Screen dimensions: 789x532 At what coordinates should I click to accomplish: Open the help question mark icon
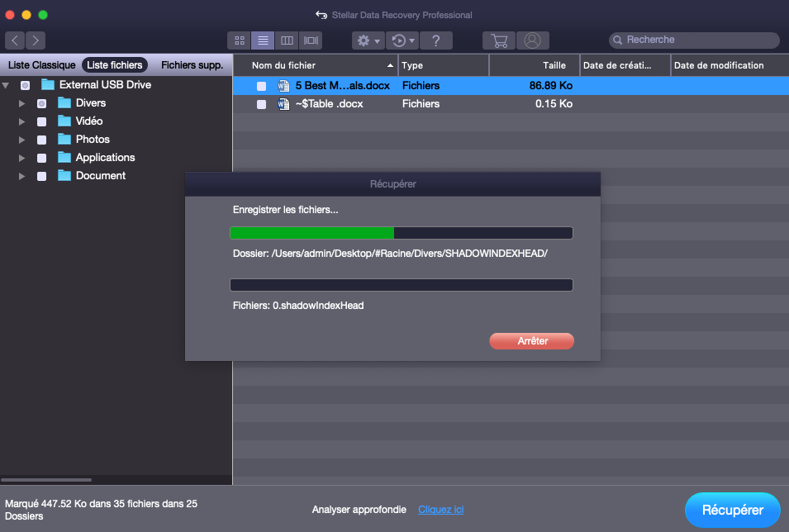(x=436, y=40)
